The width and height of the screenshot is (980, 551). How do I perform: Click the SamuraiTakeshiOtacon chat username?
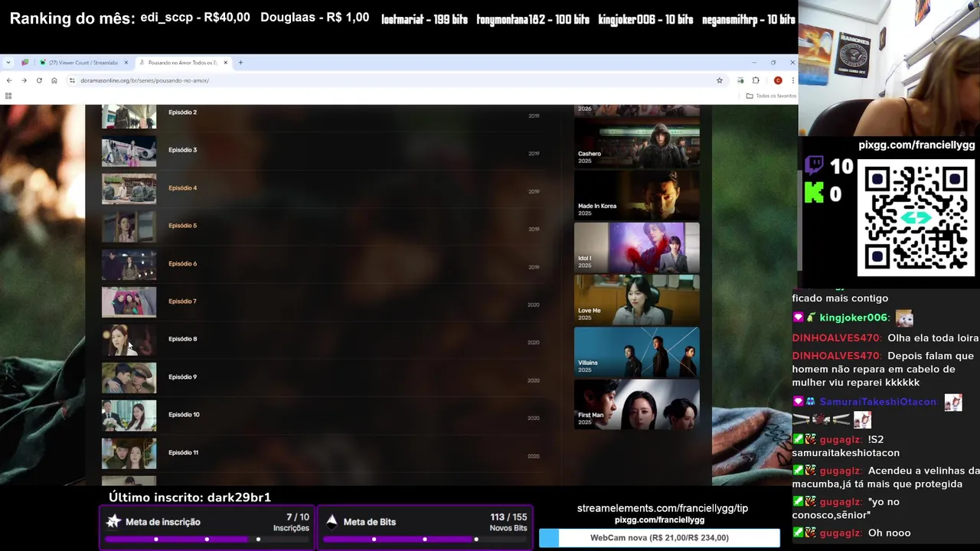(878, 402)
